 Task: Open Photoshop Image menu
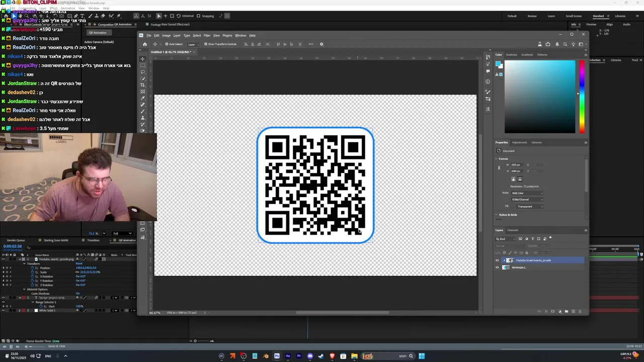point(166,35)
